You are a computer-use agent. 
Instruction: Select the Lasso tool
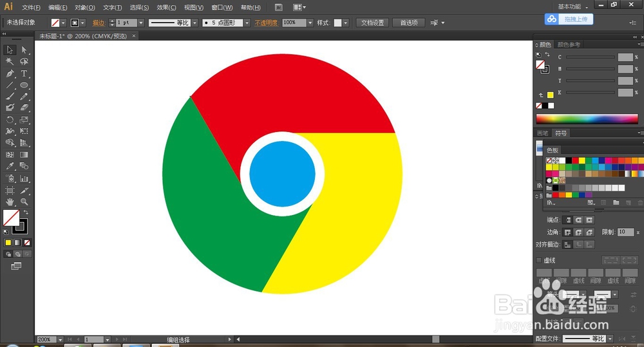[x=24, y=62]
